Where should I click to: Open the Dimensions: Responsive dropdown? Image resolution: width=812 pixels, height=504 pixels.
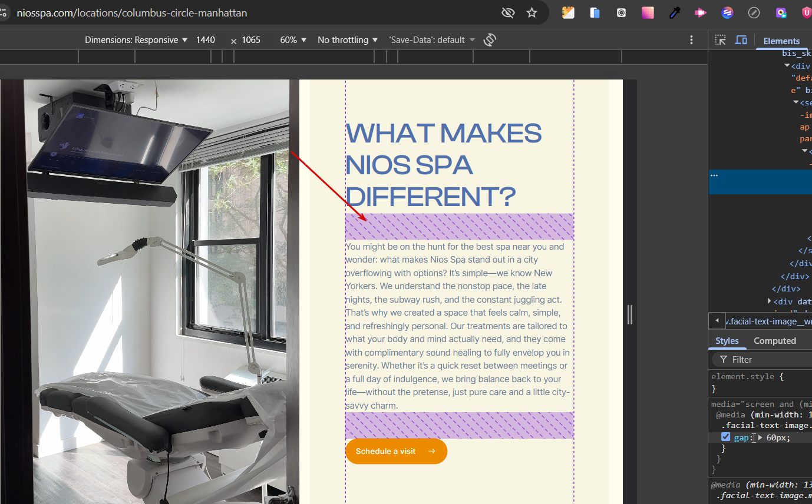[136, 40]
